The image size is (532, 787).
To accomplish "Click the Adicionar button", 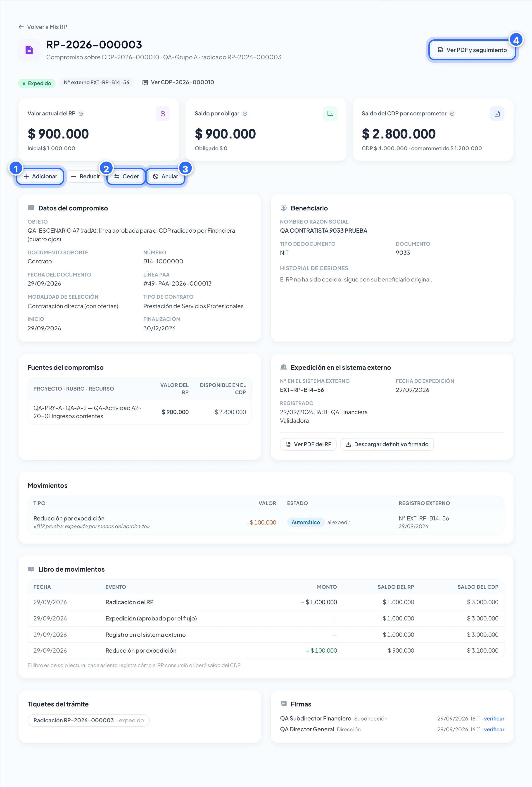I will pyautogui.click(x=40, y=176).
